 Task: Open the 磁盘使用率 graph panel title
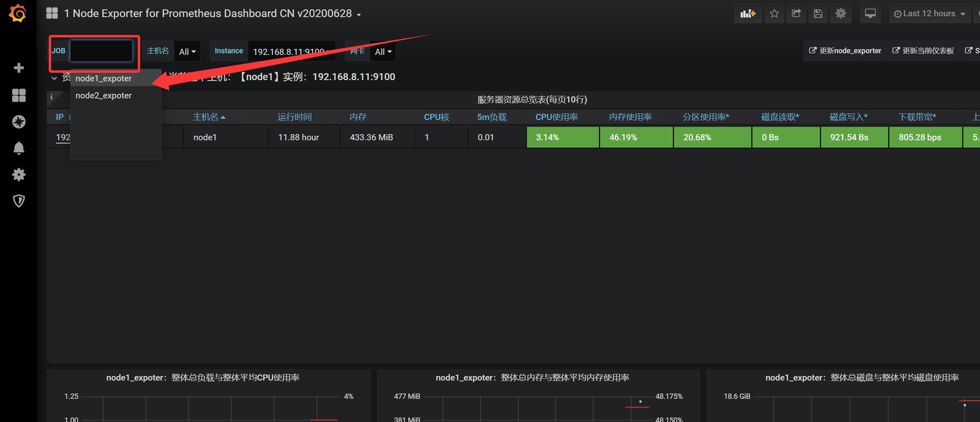(x=862, y=378)
